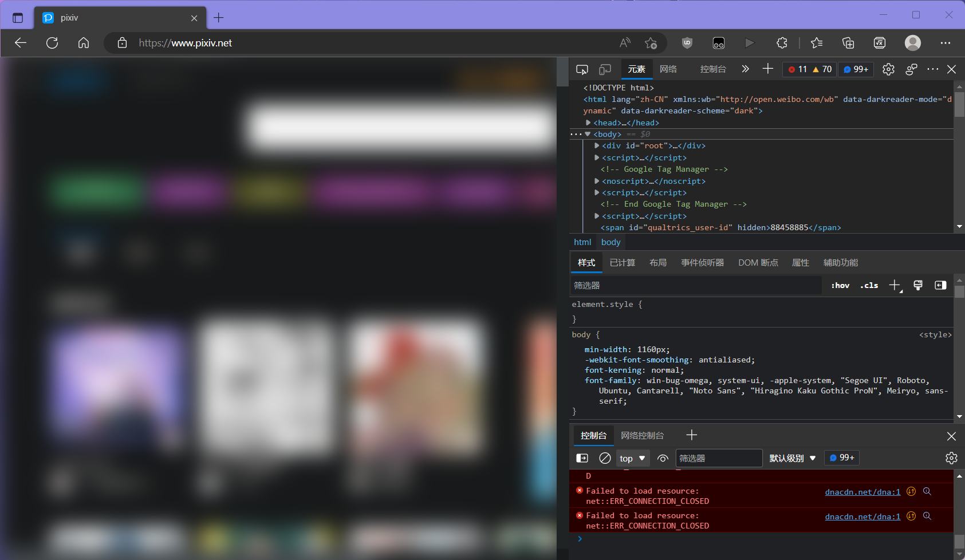Add a tool with the DevTools plus

768,69
